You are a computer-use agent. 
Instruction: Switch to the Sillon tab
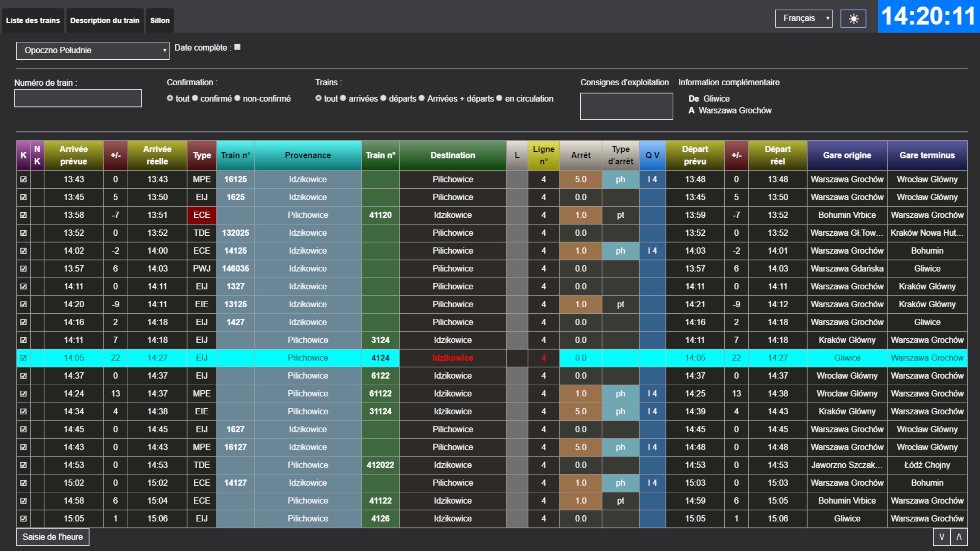pyautogui.click(x=160, y=20)
